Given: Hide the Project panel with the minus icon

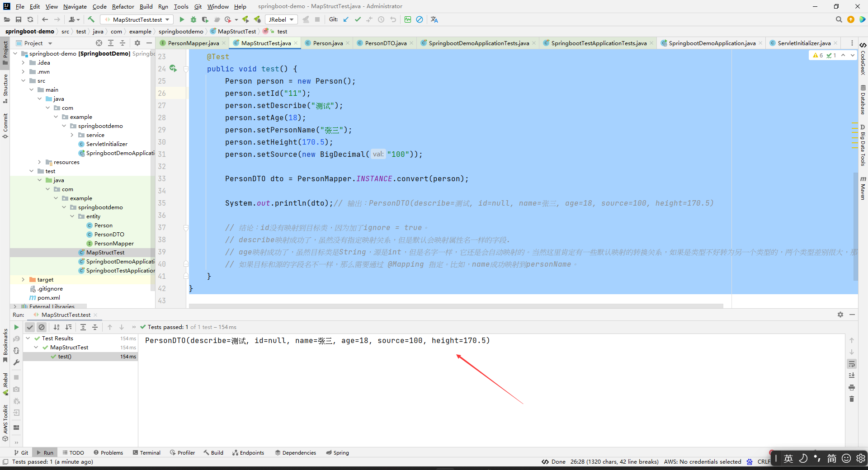Looking at the screenshot, I should [x=149, y=43].
